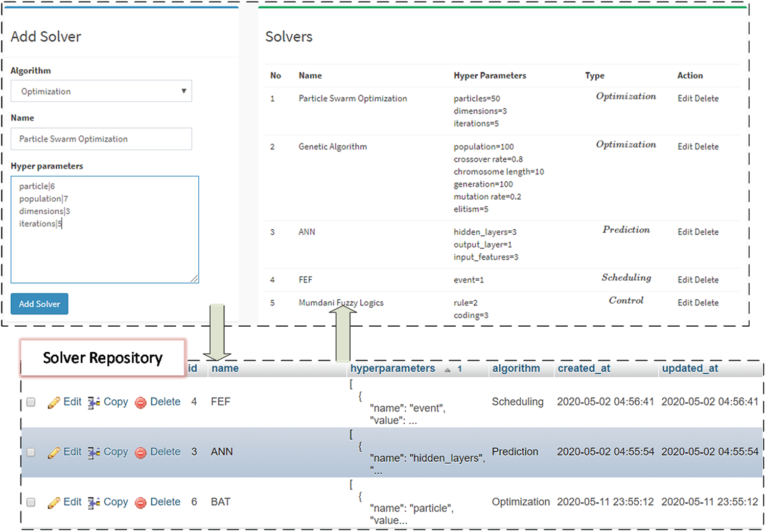Check the box beside the BAT row
Image resolution: width=766 pixels, height=532 pixels.
(31, 502)
